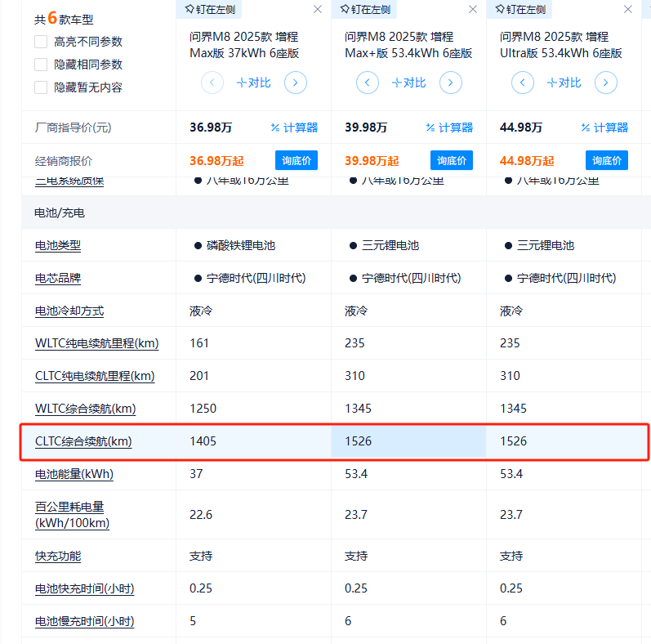Click 询底价 for the 39.98万起 model
651x644 pixels.
[x=452, y=160]
